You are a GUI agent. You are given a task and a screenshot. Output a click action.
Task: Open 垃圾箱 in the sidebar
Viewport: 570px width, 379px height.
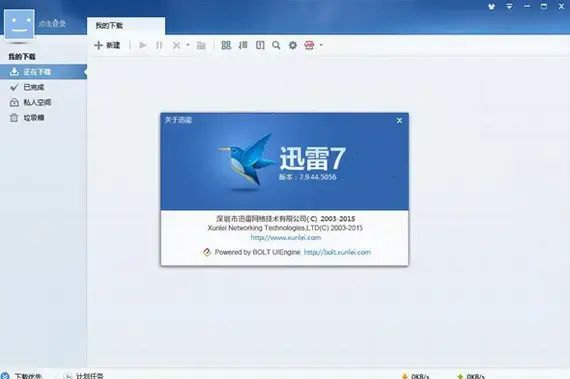(43, 118)
